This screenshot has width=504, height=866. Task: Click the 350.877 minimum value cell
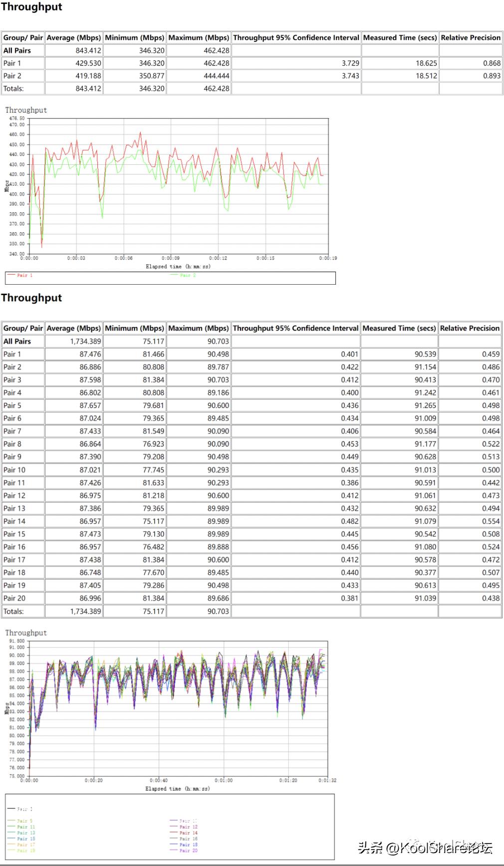152,76
